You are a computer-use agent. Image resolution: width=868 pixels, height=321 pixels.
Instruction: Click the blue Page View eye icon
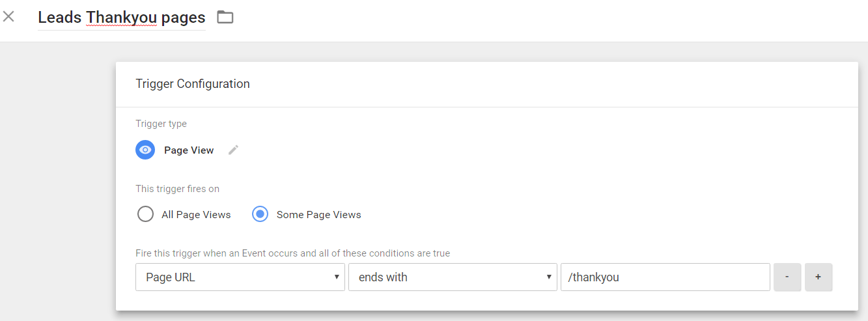tap(145, 150)
